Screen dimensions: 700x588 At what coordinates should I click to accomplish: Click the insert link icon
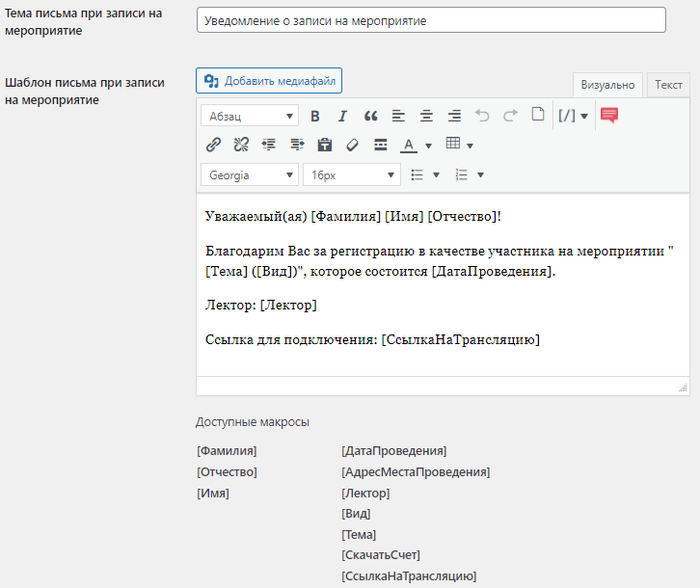pyautogui.click(x=213, y=145)
